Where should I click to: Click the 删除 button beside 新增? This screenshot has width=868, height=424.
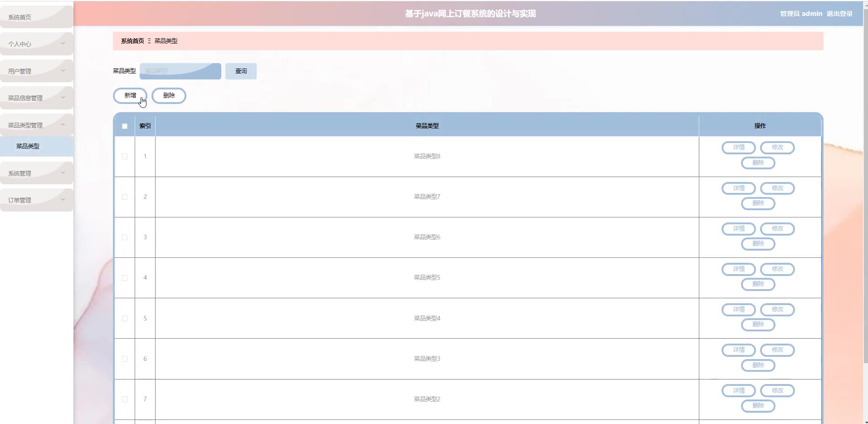pyautogui.click(x=169, y=96)
